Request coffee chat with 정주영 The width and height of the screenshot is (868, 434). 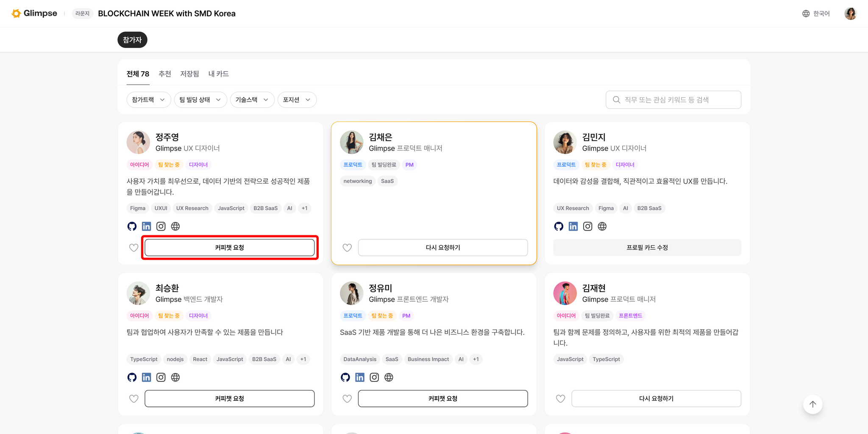[229, 248]
